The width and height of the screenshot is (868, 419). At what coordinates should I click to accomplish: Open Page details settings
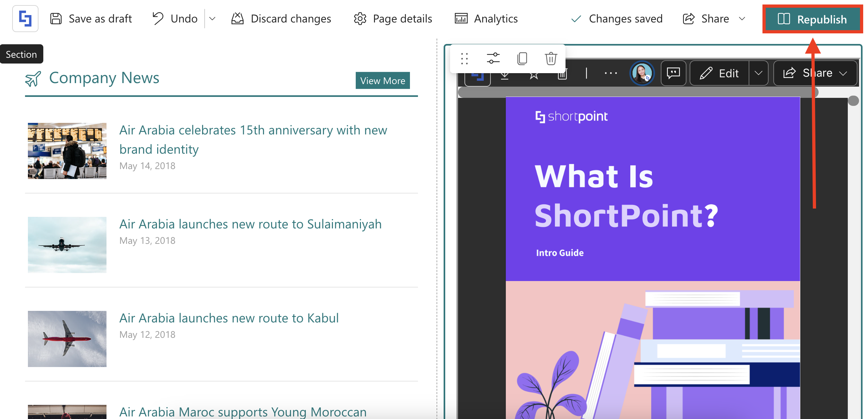pyautogui.click(x=393, y=19)
